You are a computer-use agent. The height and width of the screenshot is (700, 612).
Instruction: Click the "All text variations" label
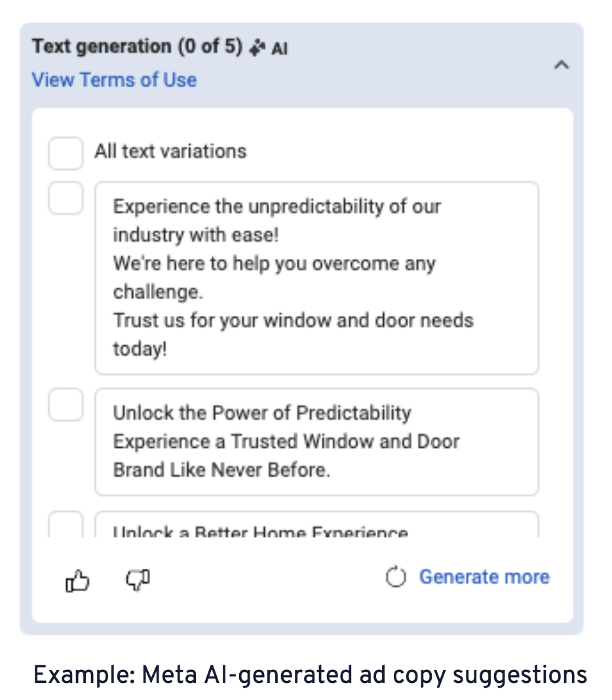click(x=170, y=151)
